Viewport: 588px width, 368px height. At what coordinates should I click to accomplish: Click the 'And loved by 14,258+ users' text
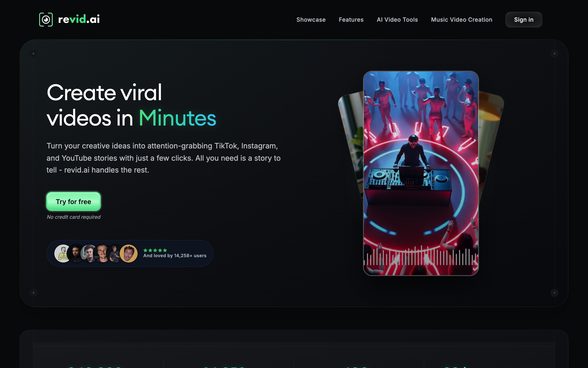(x=175, y=256)
